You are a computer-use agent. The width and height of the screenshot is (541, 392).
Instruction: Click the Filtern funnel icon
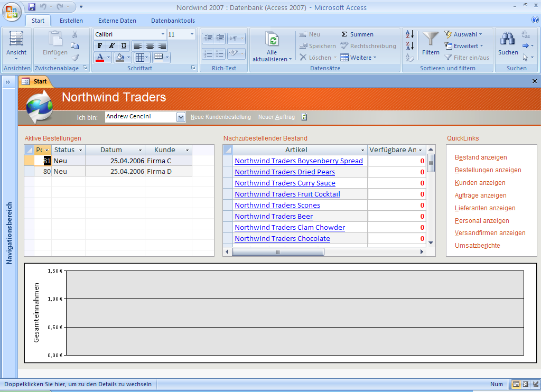point(431,39)
